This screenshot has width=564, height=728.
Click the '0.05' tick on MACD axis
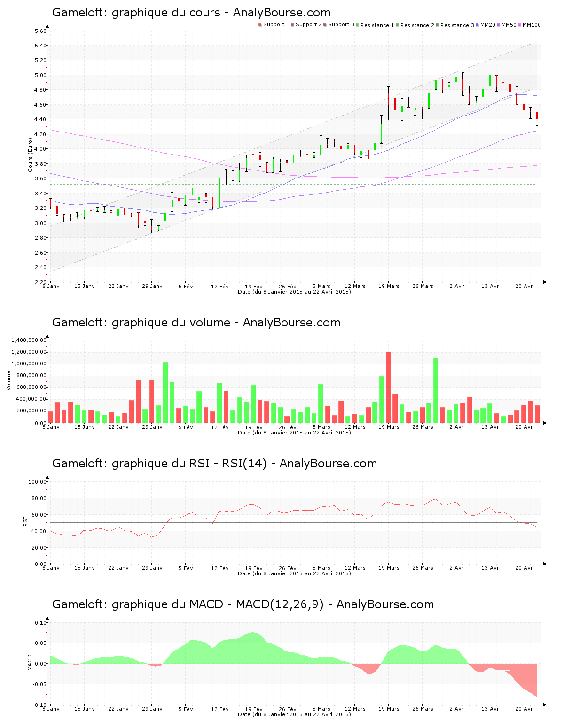click(x=40, y=643)
